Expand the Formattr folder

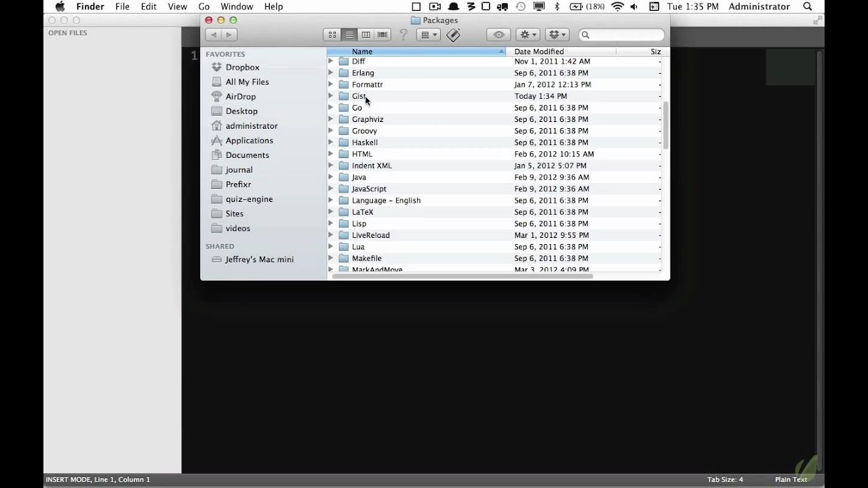click(331, 84)
